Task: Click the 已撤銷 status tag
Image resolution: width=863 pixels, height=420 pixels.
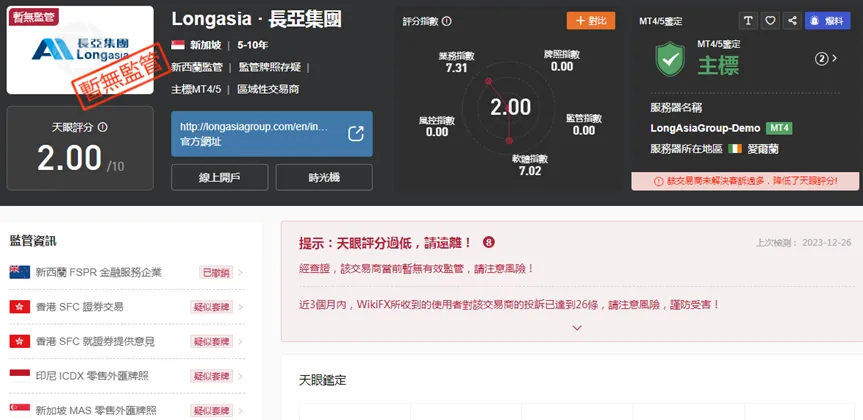Action: click(x=216, y=272)
